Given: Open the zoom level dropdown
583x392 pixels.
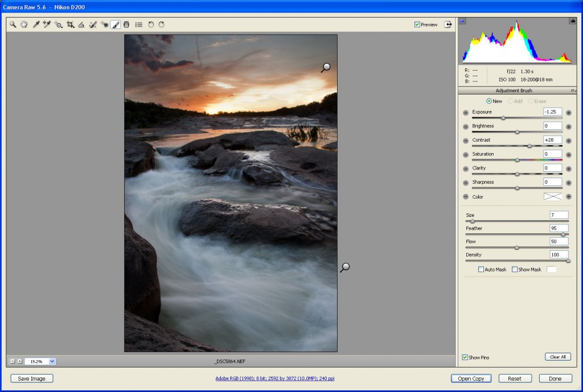Looking at the screenshot, I should pos(52,361).
